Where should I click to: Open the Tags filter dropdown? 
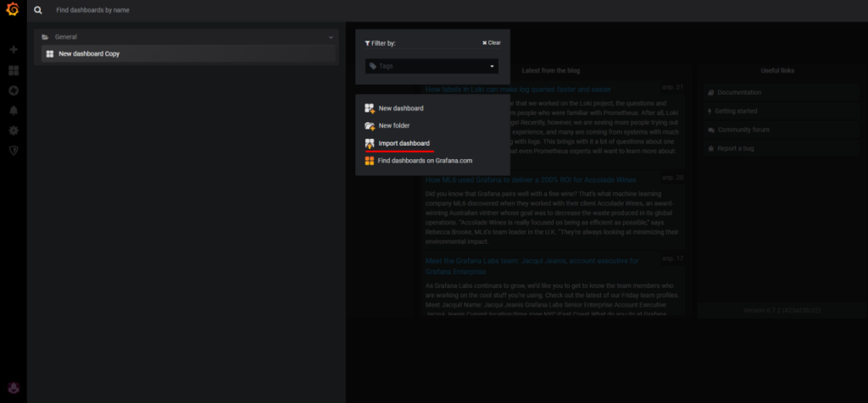[x=432, y=66]
